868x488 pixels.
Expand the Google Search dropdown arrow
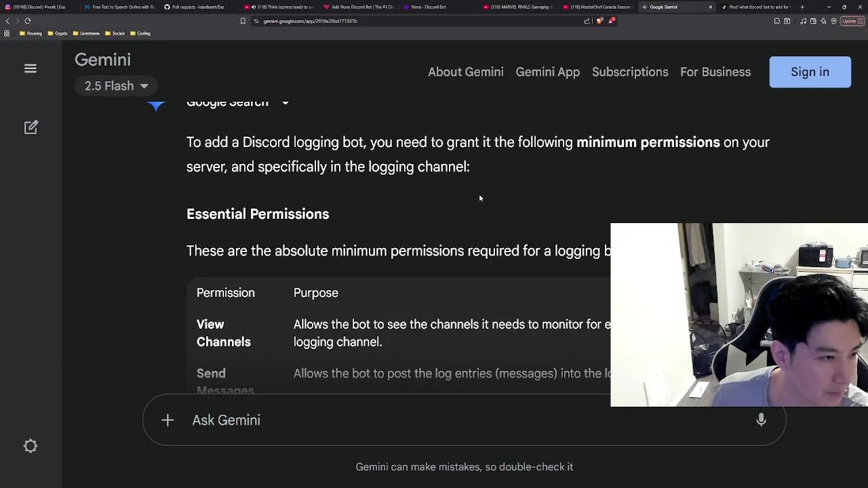[x=285, y=103]
